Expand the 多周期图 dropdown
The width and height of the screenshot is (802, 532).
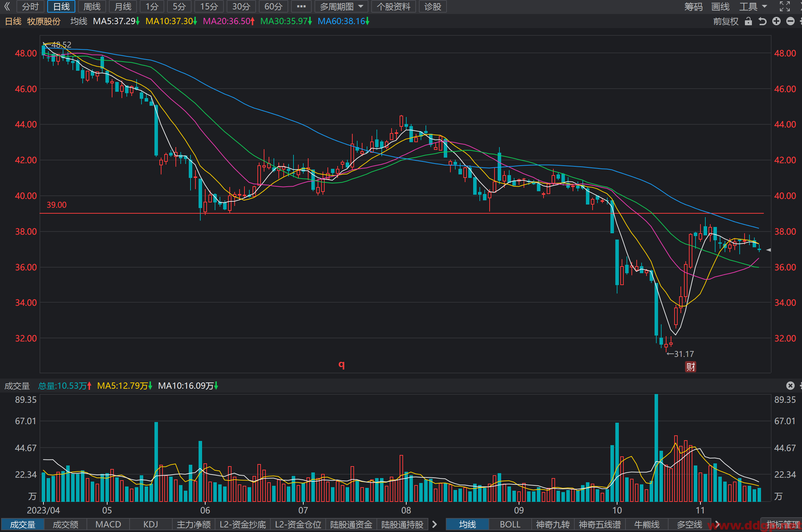tap(341, 7)
